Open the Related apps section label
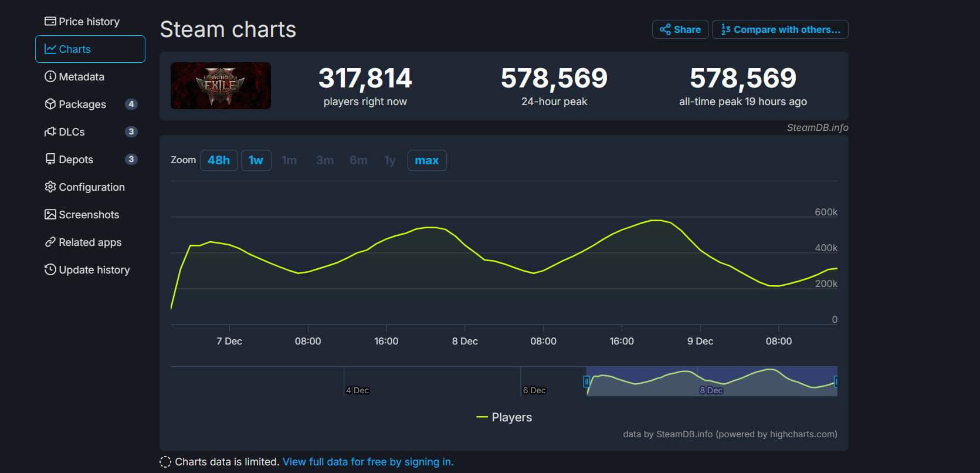Viewport: 980px width, 473px height. tap(90, 242)
